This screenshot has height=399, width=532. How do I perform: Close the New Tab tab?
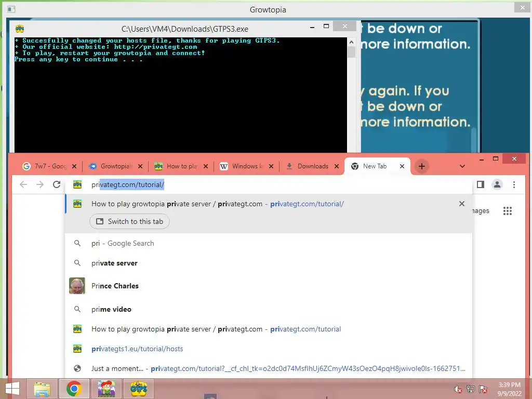(x=402, y=166)
